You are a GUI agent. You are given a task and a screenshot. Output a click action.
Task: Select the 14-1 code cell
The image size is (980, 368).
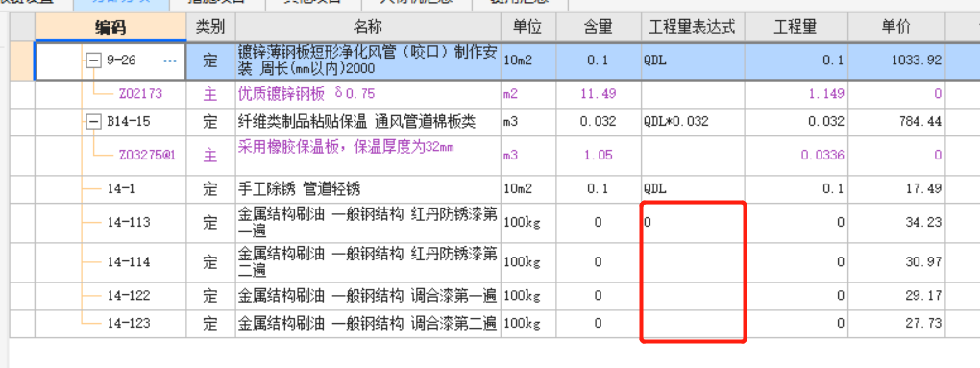[x=121, y=189]
